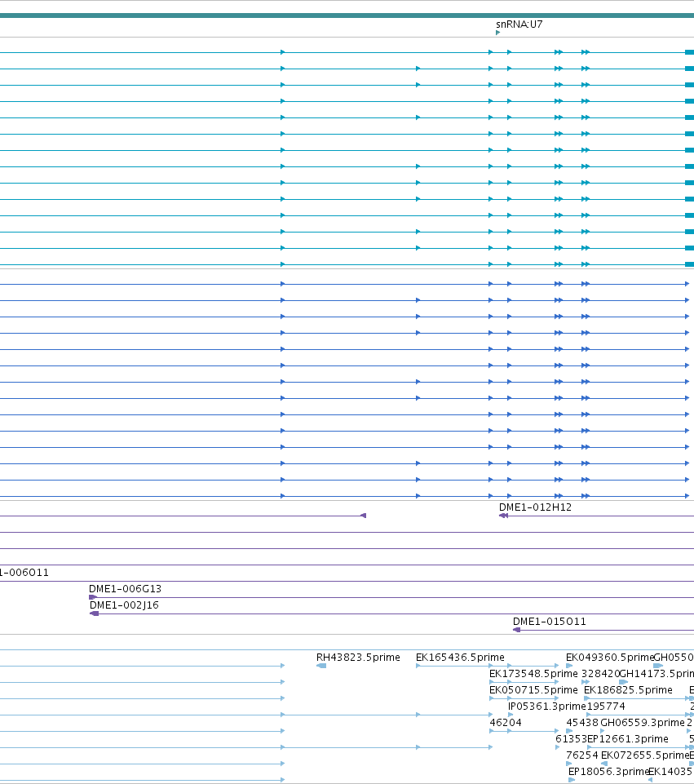Click the IP05361.3prime EST label
The image size is (694, 784).
(546, 706)
